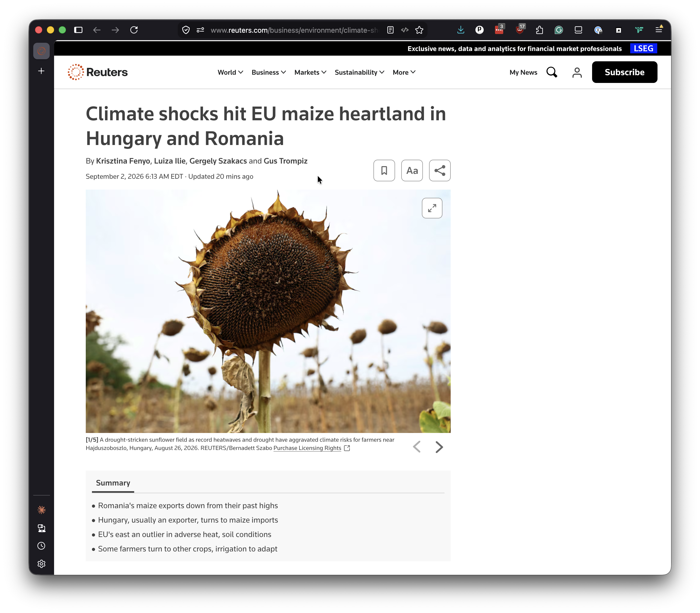Open author Gergely Szakacs's page

[x=218, y=161]
